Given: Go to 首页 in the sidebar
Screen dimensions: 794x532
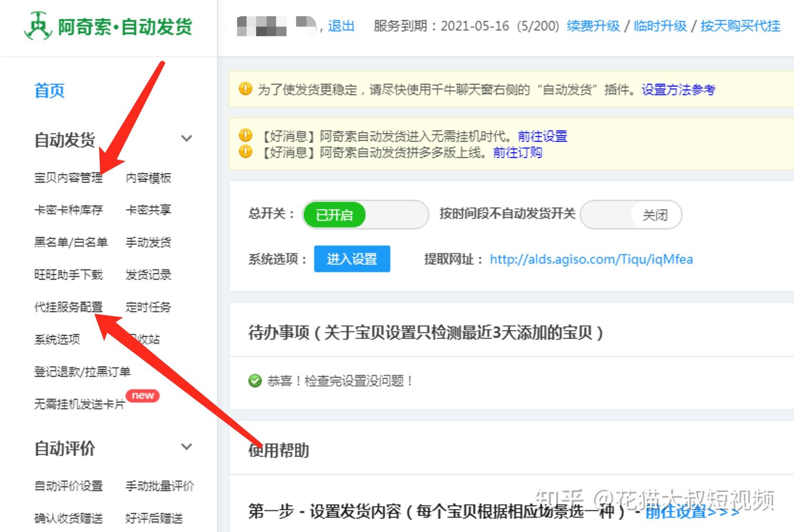Looking at the screenshot, I should pos(50,90).
